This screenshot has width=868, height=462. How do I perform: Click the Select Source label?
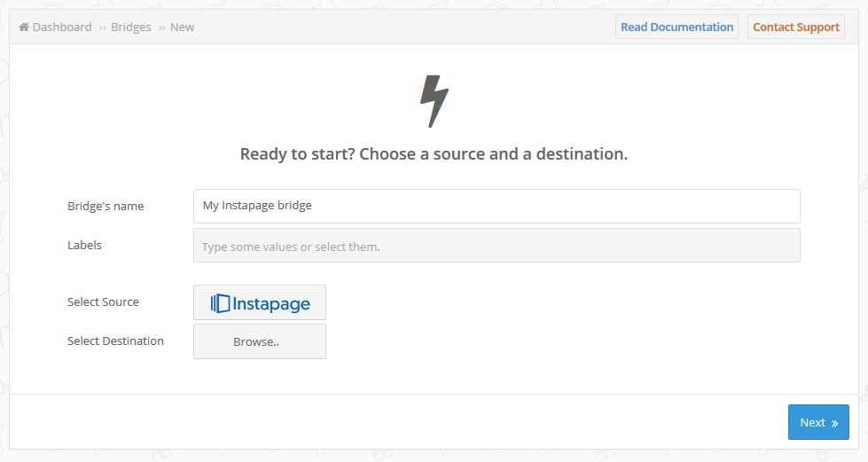click(x=103, y=301)
